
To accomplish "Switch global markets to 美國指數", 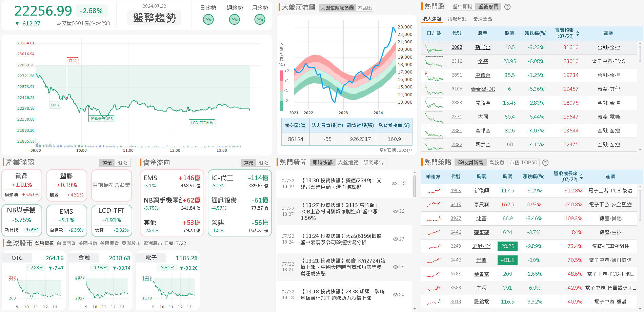I will [x=88, y=243].
